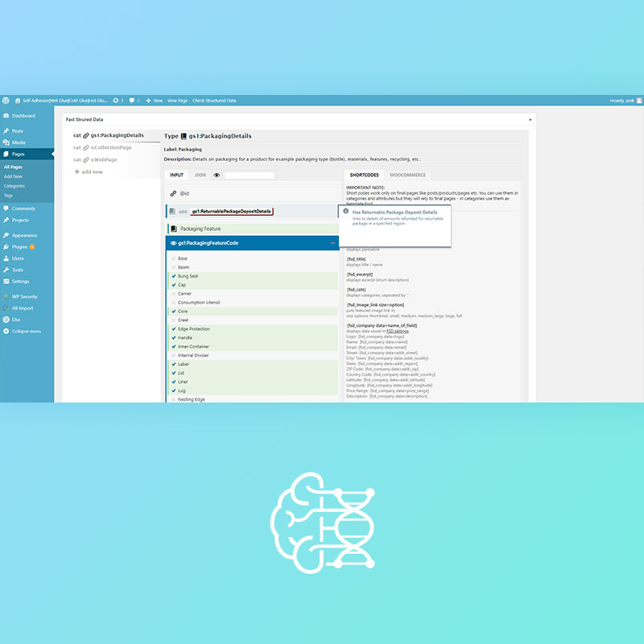Open the SHORTCODES tab
This screenshot has height=644, width=644.
tap(364, 175)
